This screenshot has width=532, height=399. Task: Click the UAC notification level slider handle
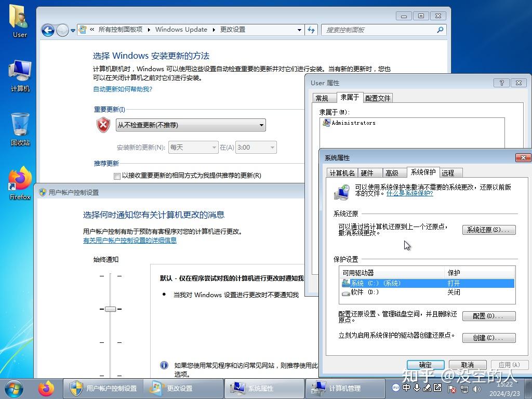click(110, 309)
